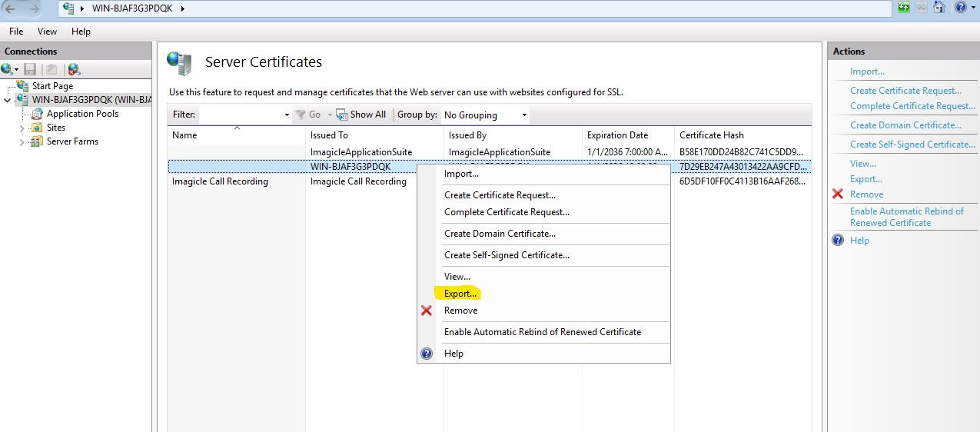Viewport: 980px width, 432px height.
Task: Select Create Self-Signed Certificate... in context menu
Action: tap(507, 255)
